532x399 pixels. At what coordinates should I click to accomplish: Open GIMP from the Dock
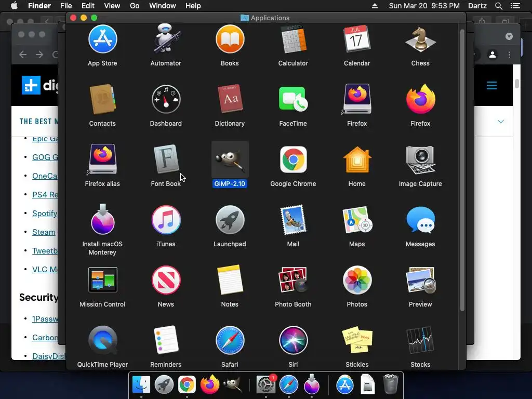click(232, 384)
